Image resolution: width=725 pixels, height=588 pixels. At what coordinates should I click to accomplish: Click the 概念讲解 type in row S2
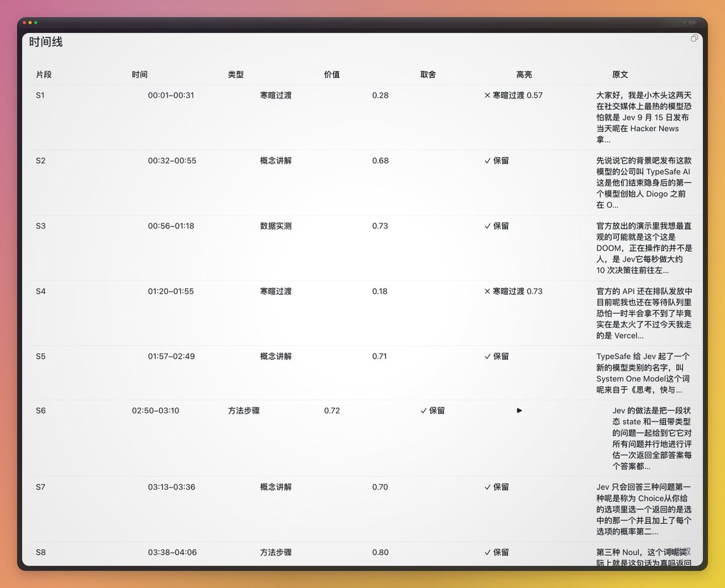coord(276,161)
